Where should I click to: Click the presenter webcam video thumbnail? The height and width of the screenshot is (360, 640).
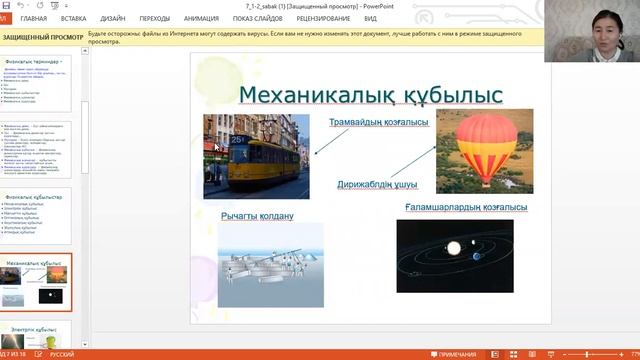(592, 31)
